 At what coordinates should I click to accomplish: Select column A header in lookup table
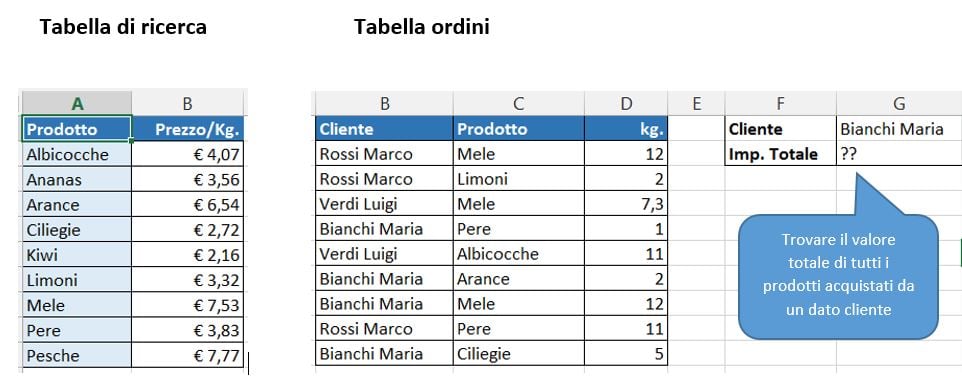[x=77, y=104]
